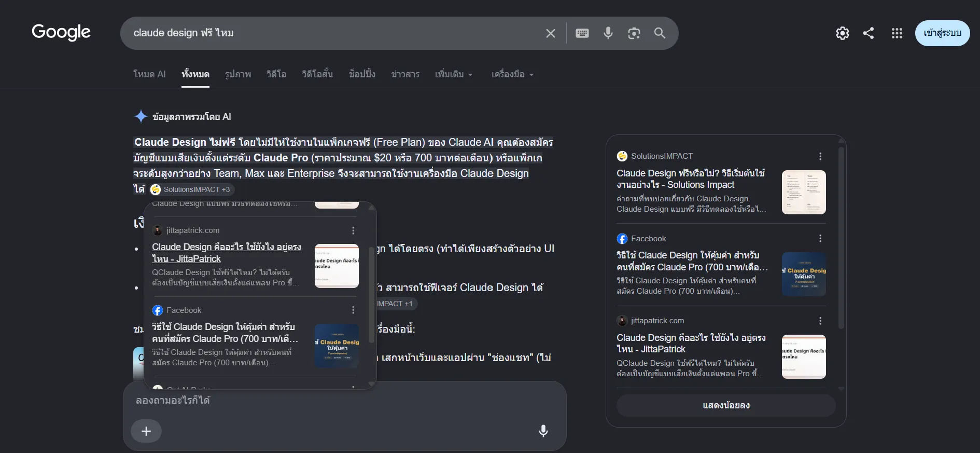980x453 pixels.
Task: Open options for jittapatrick.com popup result
Action: click(353, 230)
